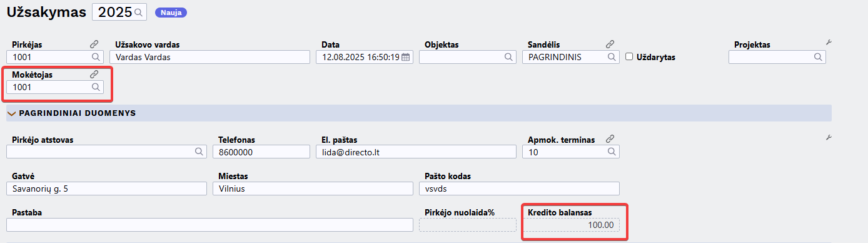Click search icon in Pirkėjas field
The height and width of the screenshot is (243, 868).
96,57
